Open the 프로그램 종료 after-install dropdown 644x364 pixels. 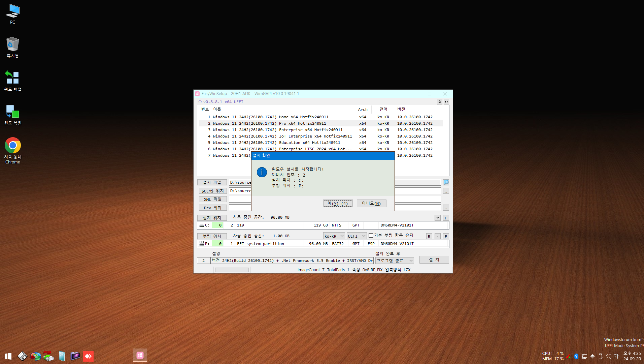point(395,261)
